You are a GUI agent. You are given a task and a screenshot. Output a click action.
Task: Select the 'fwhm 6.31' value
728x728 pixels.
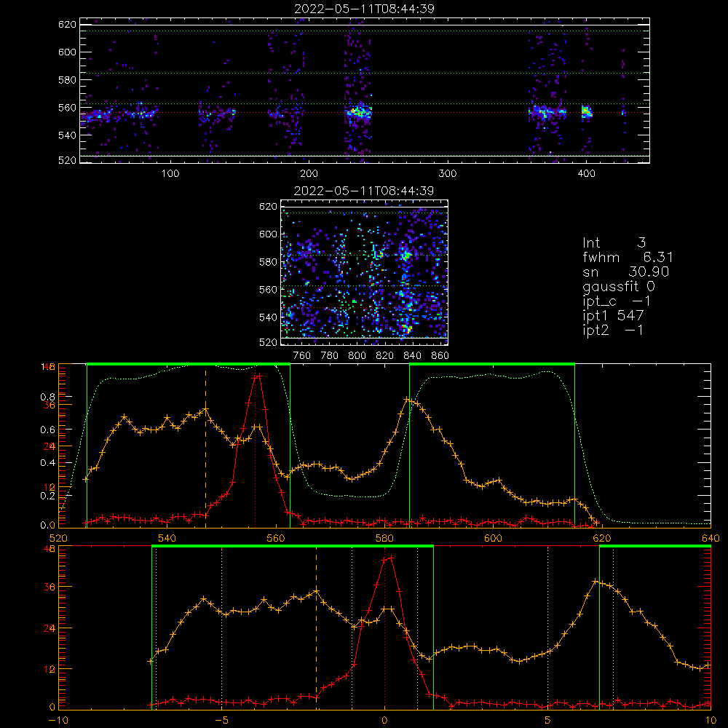[628, 257]
